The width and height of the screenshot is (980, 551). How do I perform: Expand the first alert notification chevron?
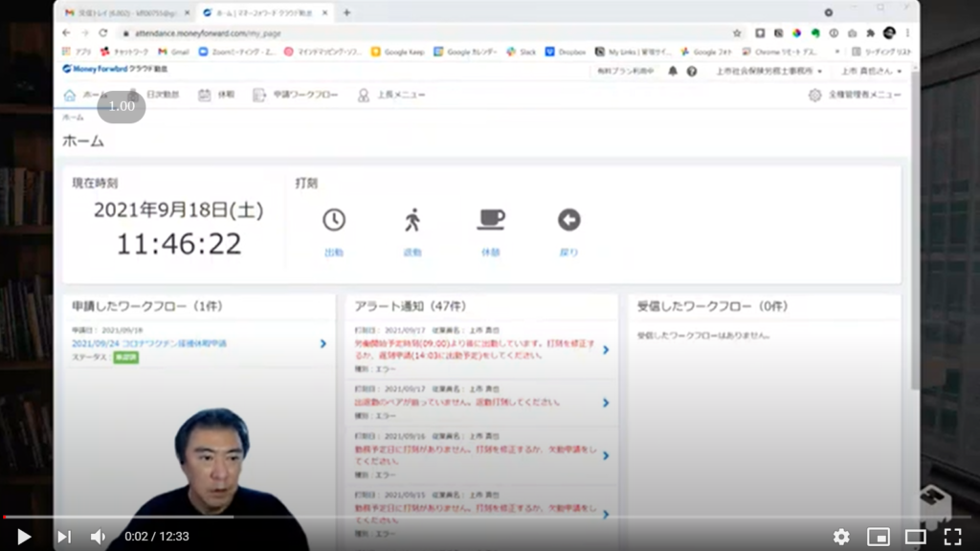point(606,350)
